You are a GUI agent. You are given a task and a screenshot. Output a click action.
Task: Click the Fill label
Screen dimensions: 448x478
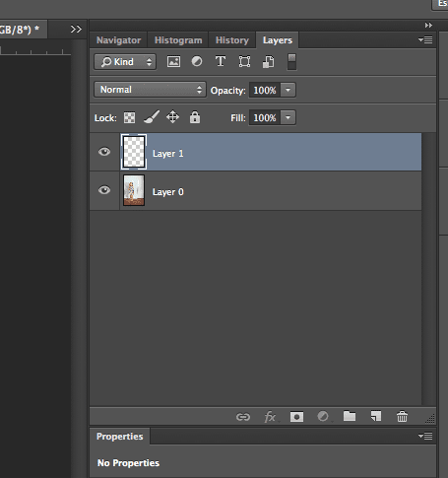tap(238, 117)
